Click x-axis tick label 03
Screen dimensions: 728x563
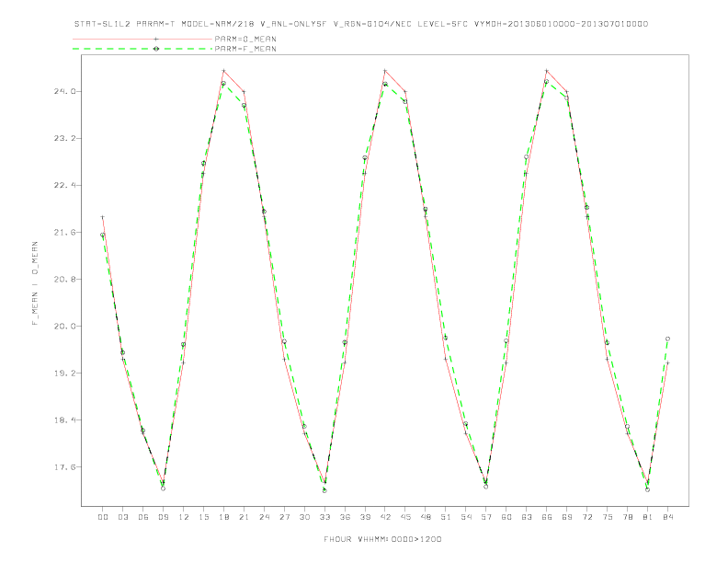pos(123,517)
